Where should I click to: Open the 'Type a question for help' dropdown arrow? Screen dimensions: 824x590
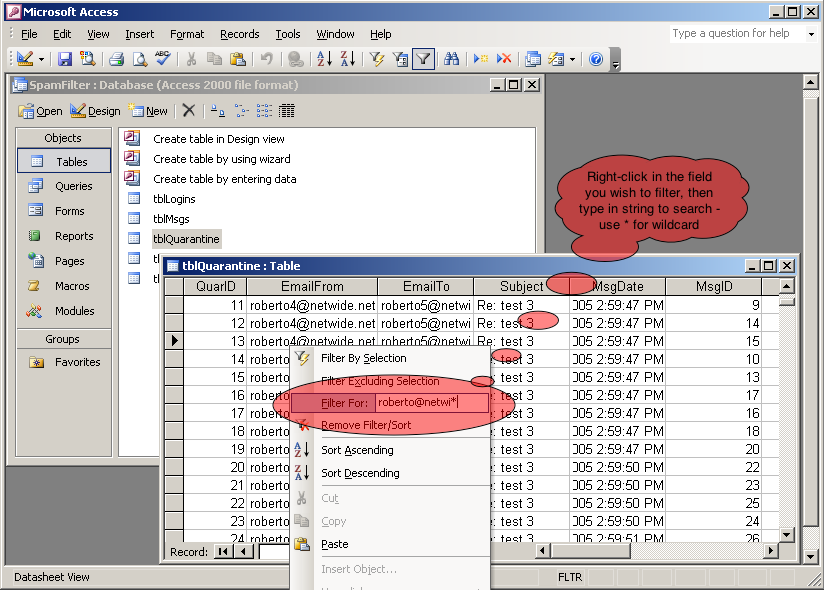click(x=811, y=34)
